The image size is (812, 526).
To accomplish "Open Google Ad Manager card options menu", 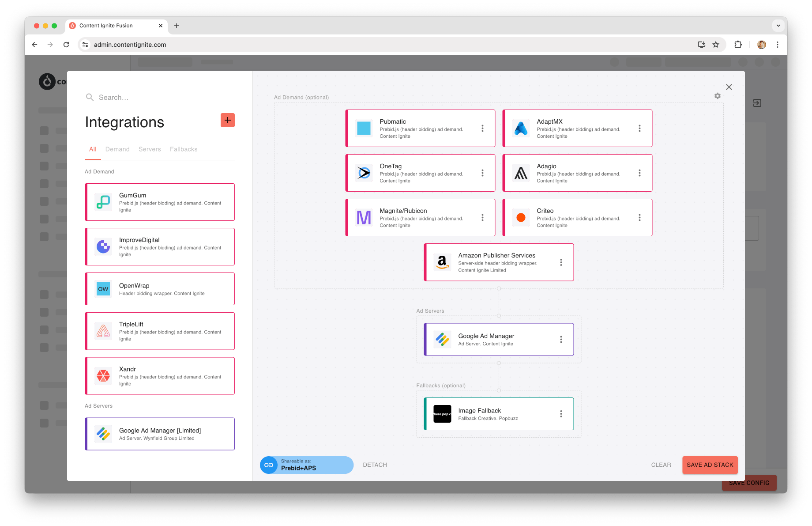I will point(561,339).
